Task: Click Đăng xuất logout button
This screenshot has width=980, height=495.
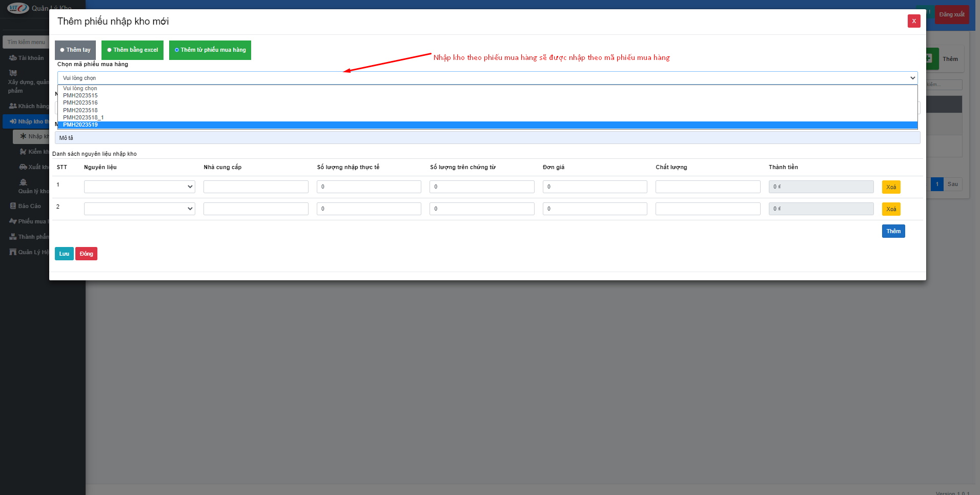Action: 952,14
